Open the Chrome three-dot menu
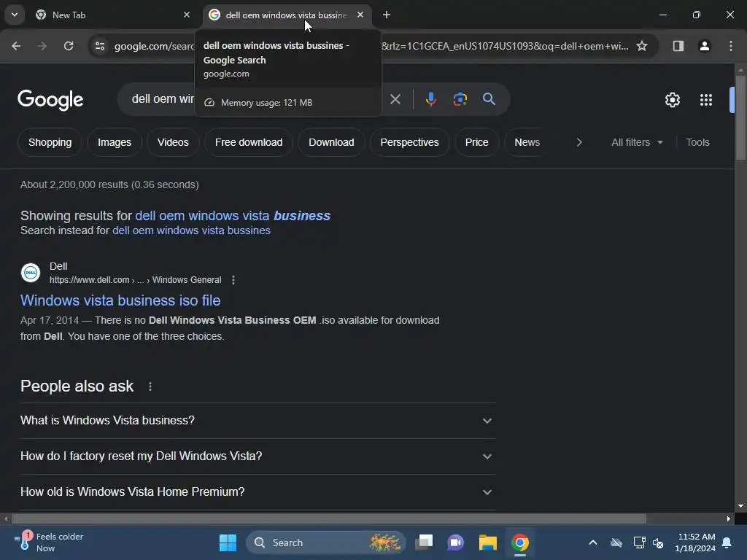 [731, 46]
